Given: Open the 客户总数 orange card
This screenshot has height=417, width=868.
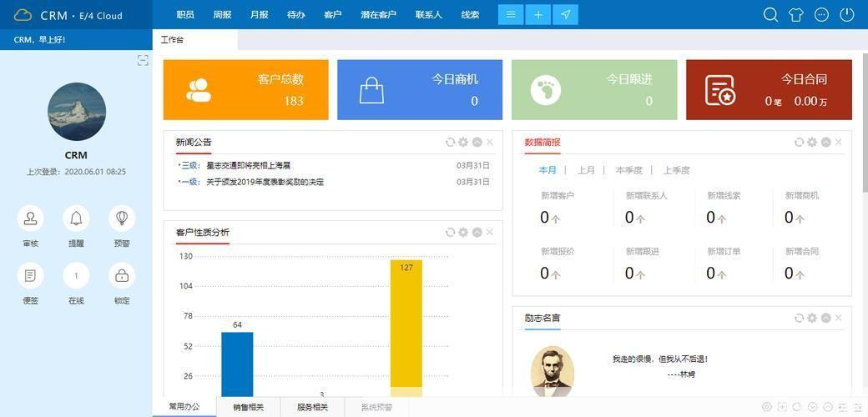Looking at the screenshot, I should [x=245, y=89].
